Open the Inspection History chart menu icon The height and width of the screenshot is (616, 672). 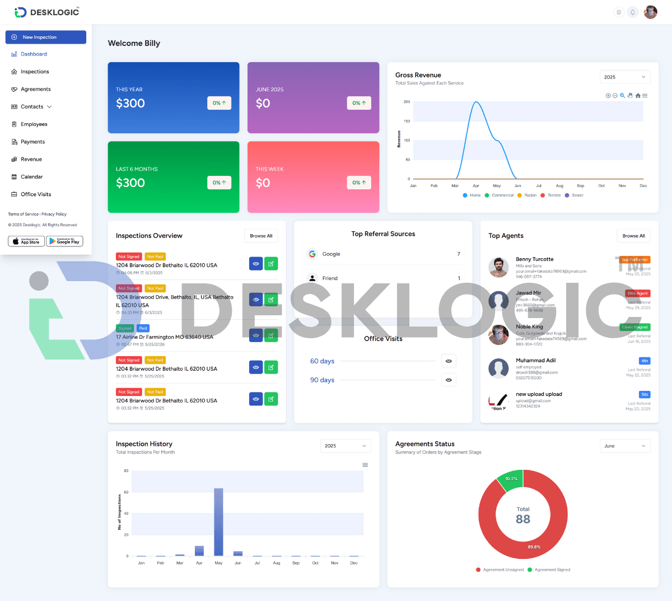pyautogui.click(x=365, y=465)
